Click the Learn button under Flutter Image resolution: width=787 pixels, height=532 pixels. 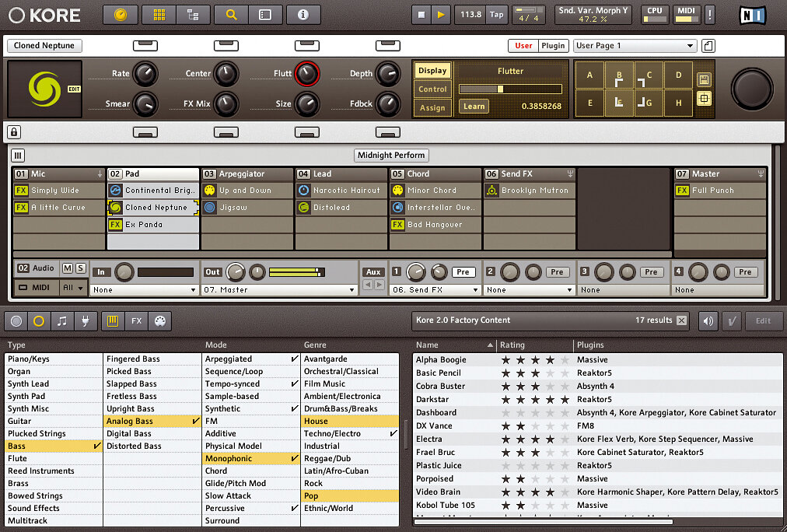474,107
